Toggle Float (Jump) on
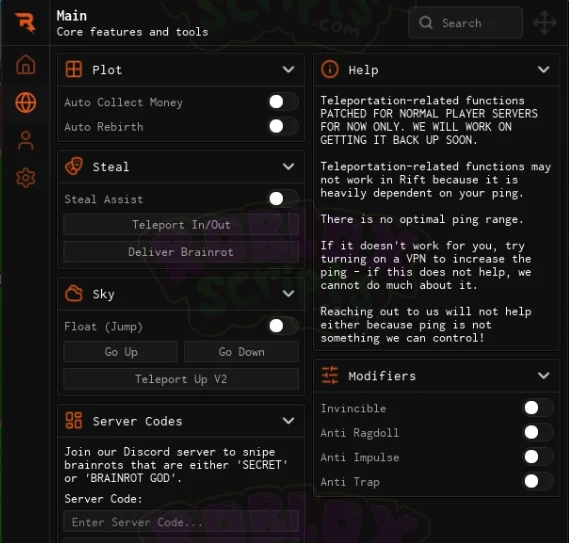The image size is (569, 543). click(283, 326)
